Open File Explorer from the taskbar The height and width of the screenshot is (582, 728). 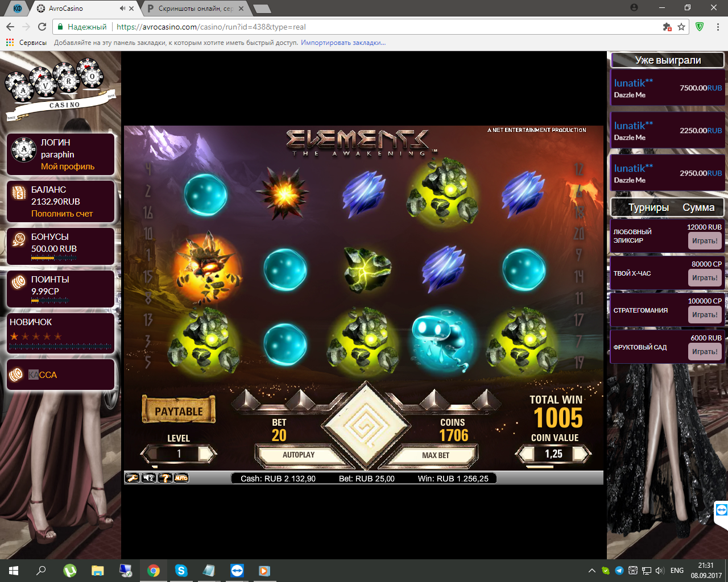point(98,571)
